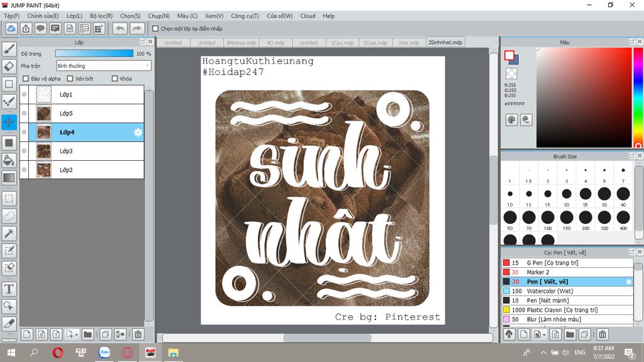Screen dimensions: 644x362
Task: Open the Bộ lọc(R) menu
Action: [x=101, y=16]
